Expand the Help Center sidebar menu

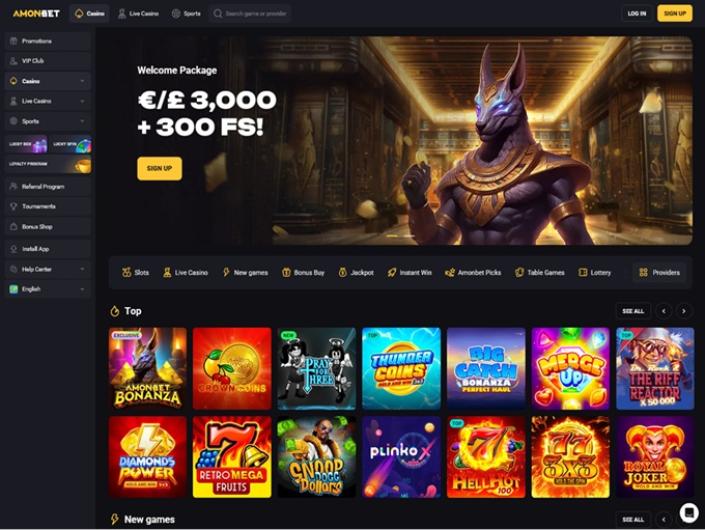point(48,269)
